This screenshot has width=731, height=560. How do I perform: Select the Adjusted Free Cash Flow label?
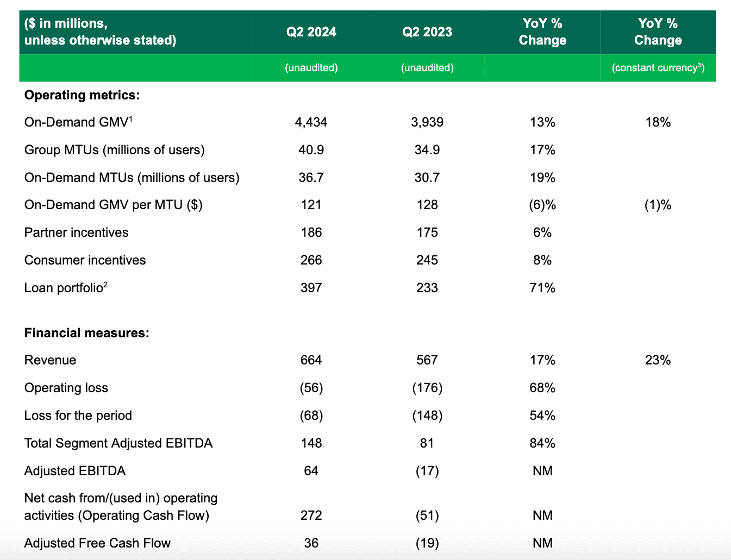pos(97,543)
